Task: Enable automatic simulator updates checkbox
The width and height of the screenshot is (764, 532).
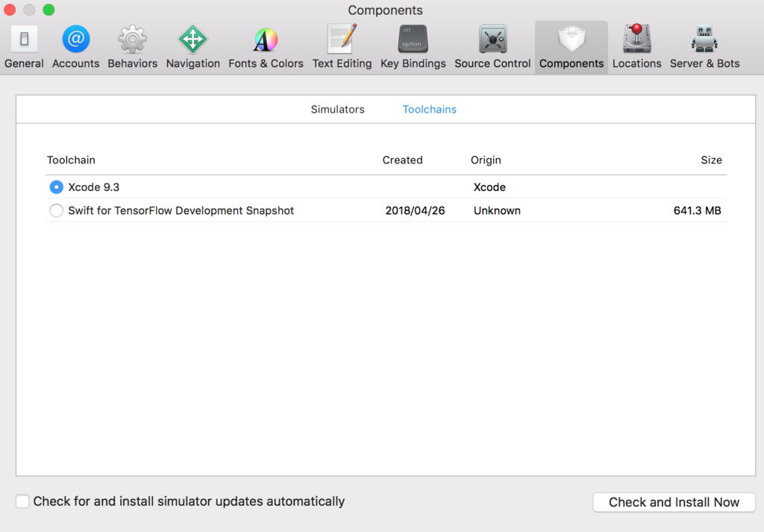Action: coord(22,501)
